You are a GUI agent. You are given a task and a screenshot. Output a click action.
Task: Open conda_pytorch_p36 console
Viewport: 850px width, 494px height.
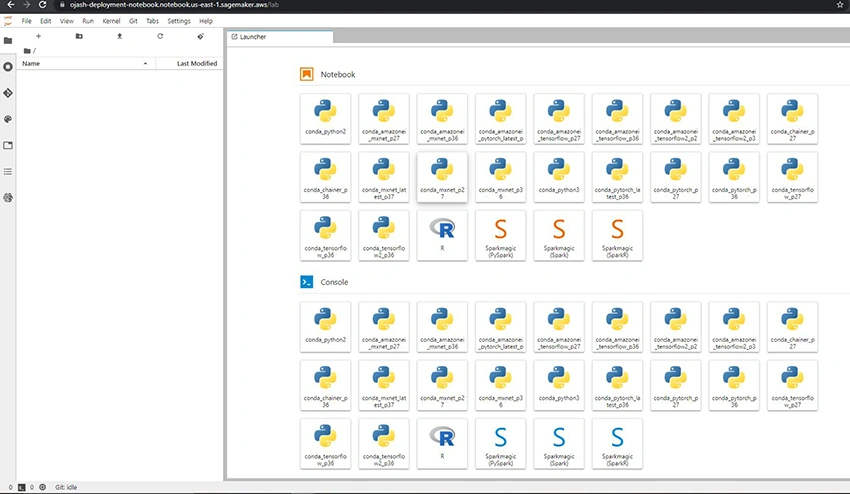point(734,386)
